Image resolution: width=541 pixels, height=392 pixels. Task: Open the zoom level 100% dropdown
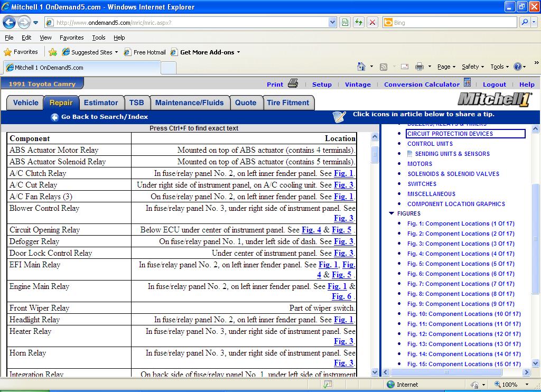coord(526,385)
